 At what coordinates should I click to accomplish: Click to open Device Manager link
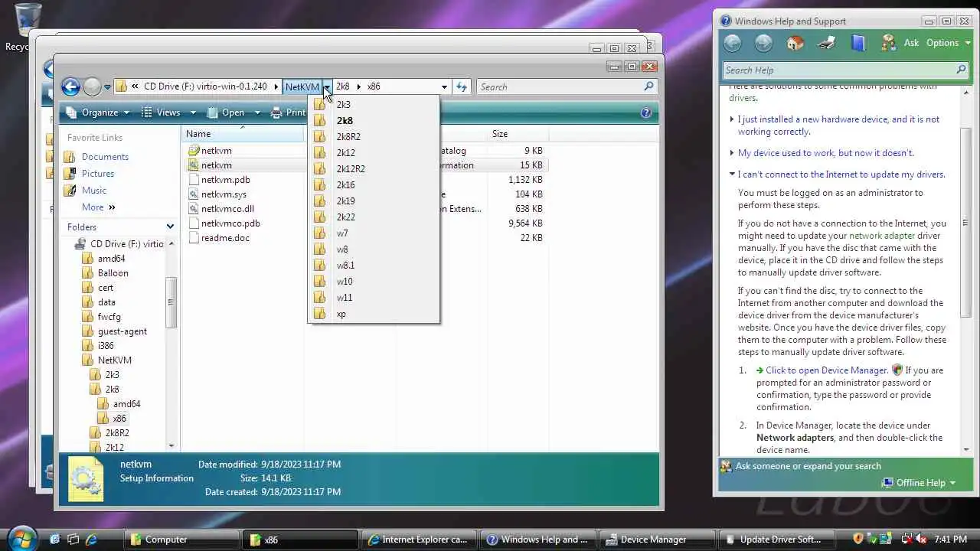pyautogui.click(x=826, y=370)
